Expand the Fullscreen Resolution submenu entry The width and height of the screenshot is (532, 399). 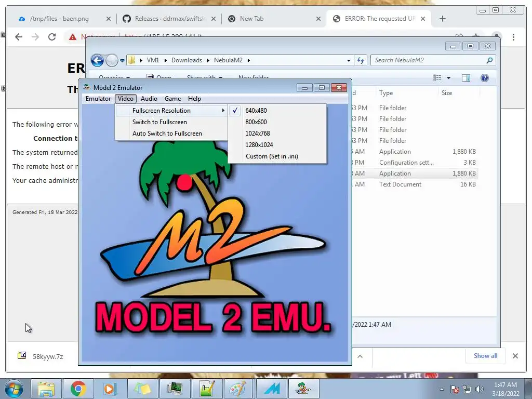coord(171,111)
